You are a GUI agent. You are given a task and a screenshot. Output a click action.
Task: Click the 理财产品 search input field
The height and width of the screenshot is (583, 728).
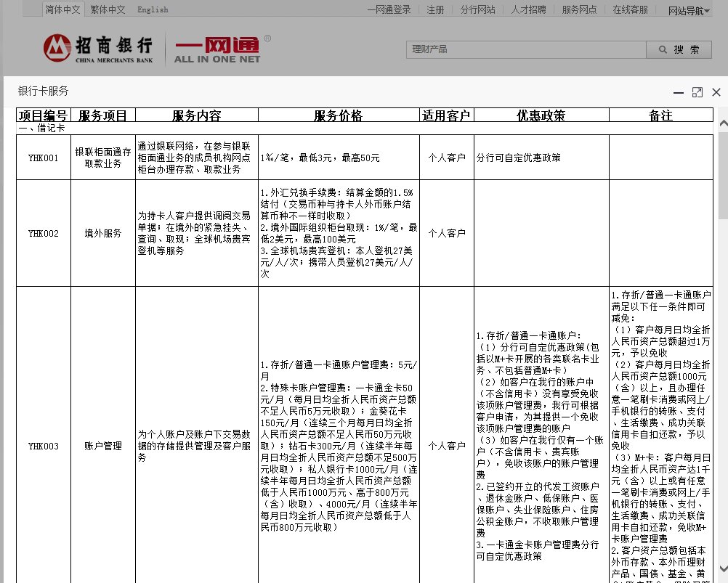click(523, 50)
